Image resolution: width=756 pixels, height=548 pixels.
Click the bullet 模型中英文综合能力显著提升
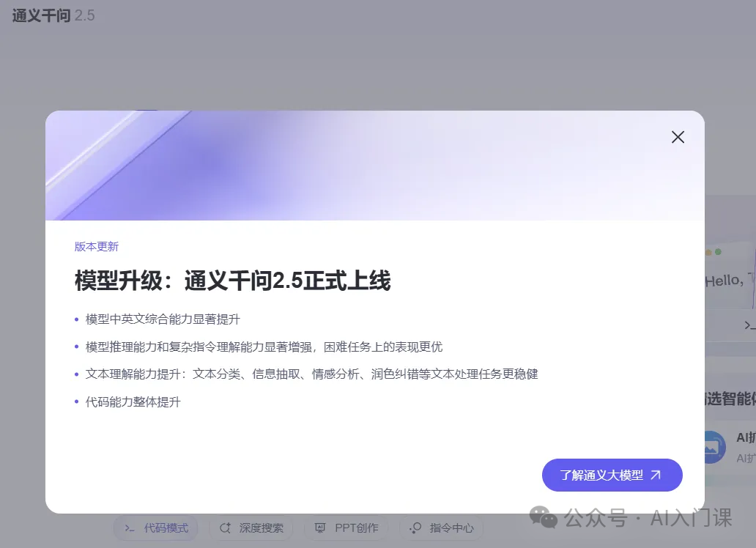click(163, 319)
